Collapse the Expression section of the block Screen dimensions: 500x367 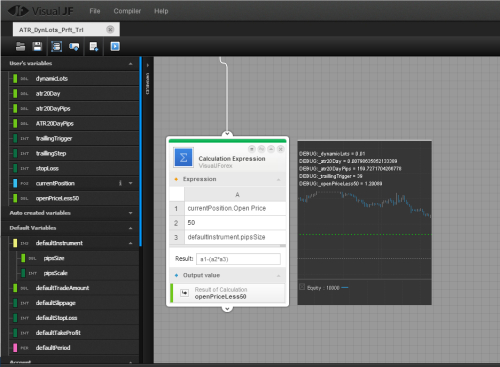279,180
